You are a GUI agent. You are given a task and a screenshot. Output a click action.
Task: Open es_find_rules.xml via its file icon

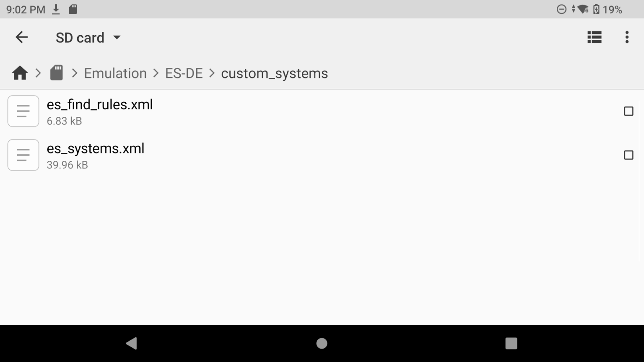[x=23, y=111]
